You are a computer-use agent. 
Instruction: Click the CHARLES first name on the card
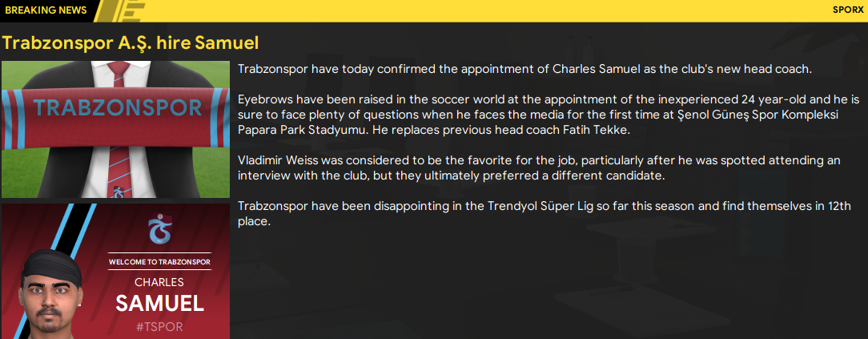[x=159, y=282]
